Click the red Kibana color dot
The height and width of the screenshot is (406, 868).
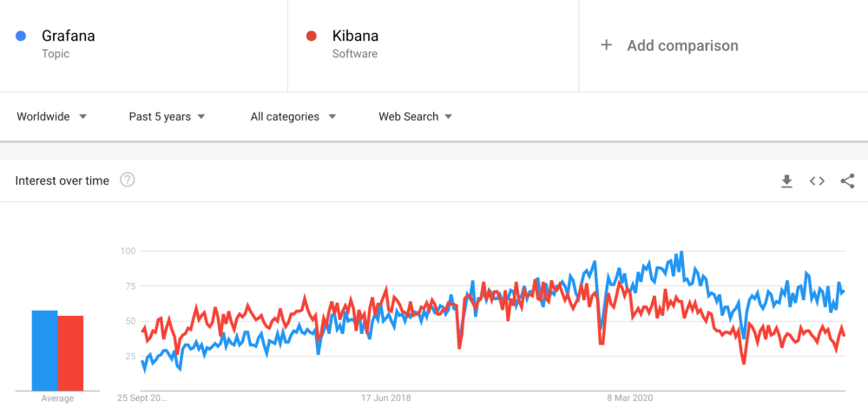(312, 36)
